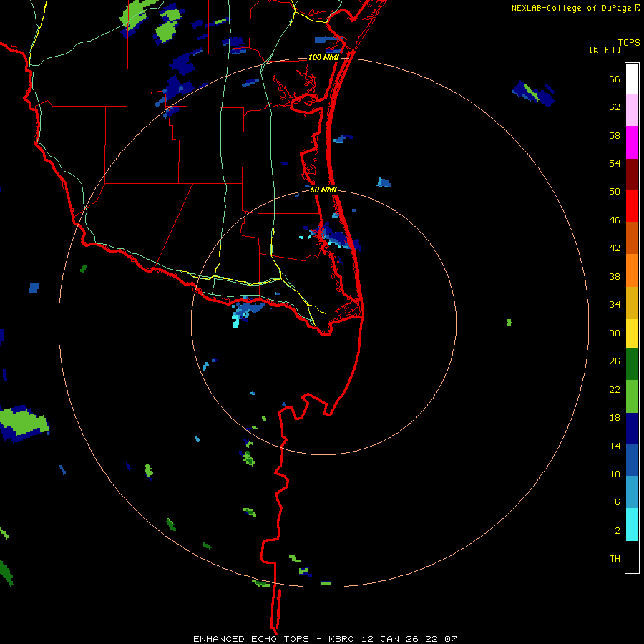Select the medium blue legend swatch
Image resolution: width=644 pixels, height=644 pixels.
(x=632, y=460)
